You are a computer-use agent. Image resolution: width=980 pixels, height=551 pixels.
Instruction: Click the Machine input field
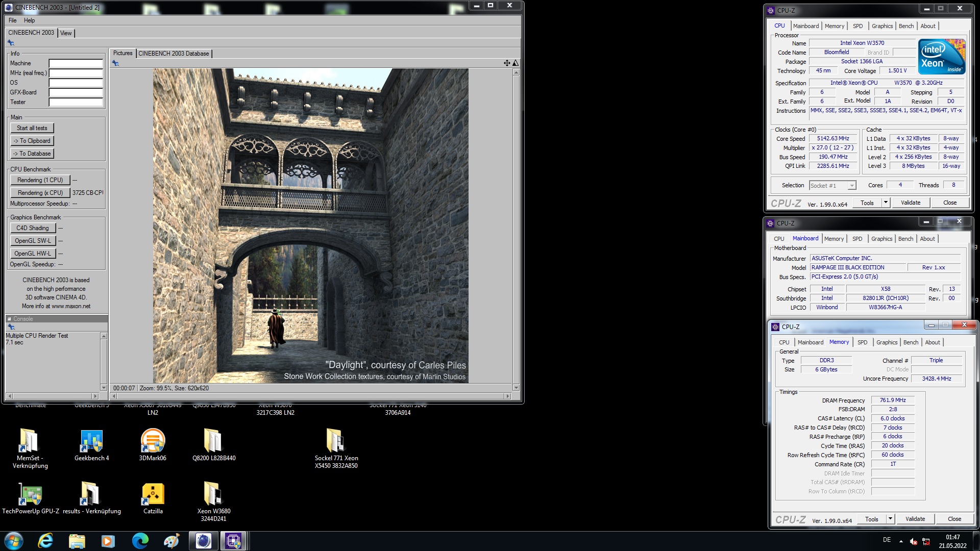pos(76,63)
